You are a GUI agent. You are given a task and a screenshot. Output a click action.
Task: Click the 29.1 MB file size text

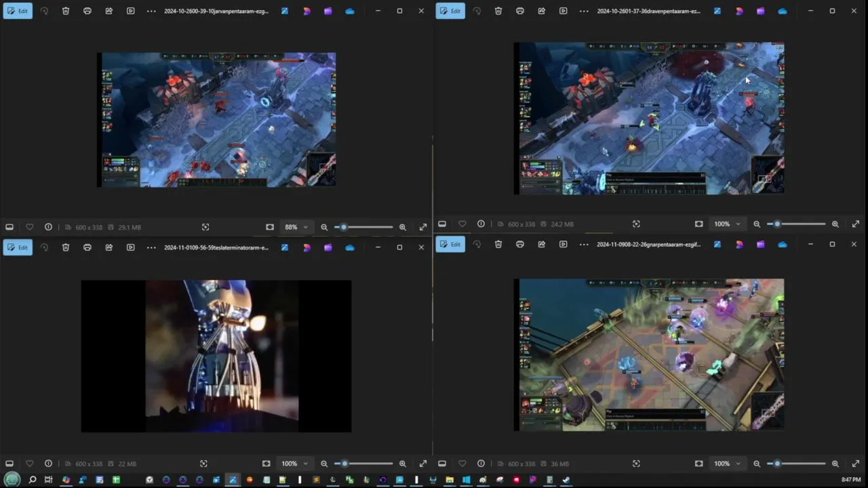tap(130, 227)
